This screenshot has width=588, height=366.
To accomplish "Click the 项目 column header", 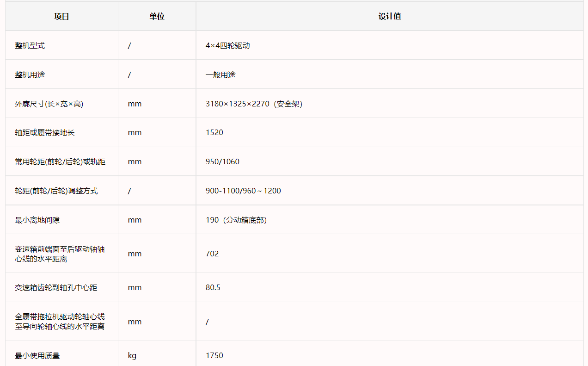I will [61, 16].
